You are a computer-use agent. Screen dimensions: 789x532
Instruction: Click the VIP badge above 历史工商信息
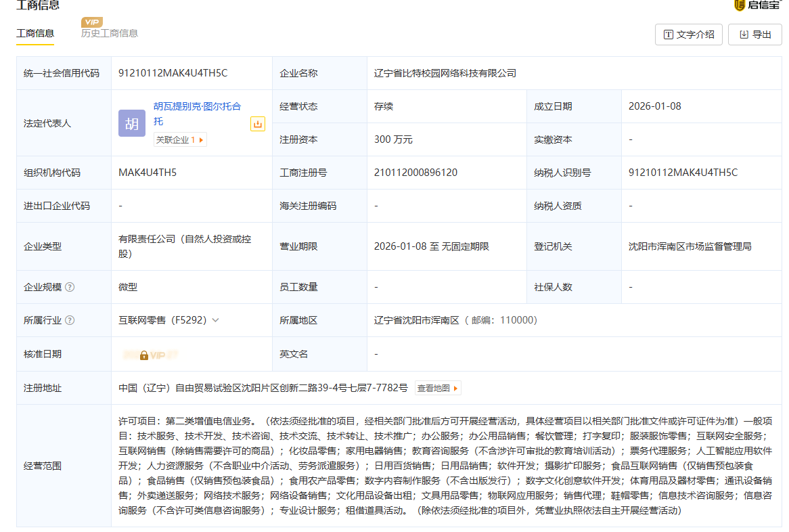coord(91,22)
